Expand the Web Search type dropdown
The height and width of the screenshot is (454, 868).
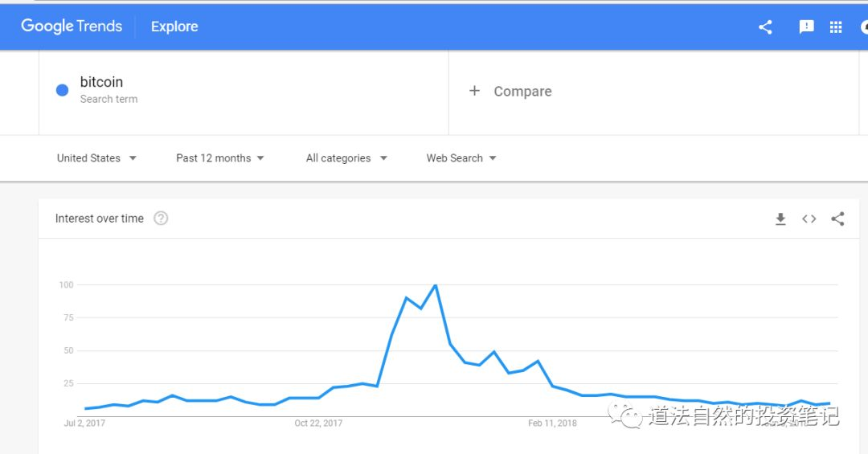(461, 158)
